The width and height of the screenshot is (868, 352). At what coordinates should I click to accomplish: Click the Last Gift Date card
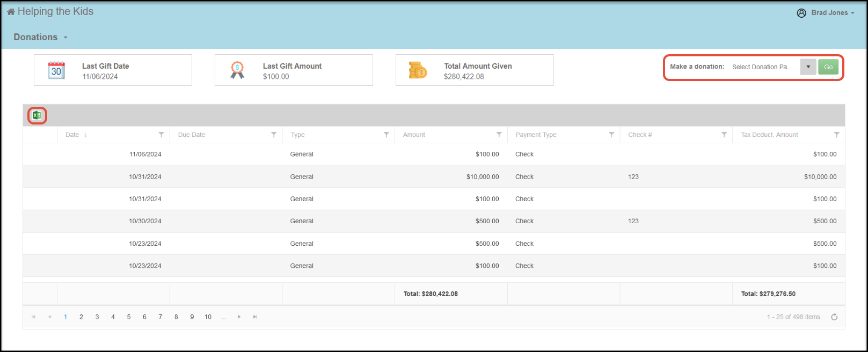coord(113,70)
